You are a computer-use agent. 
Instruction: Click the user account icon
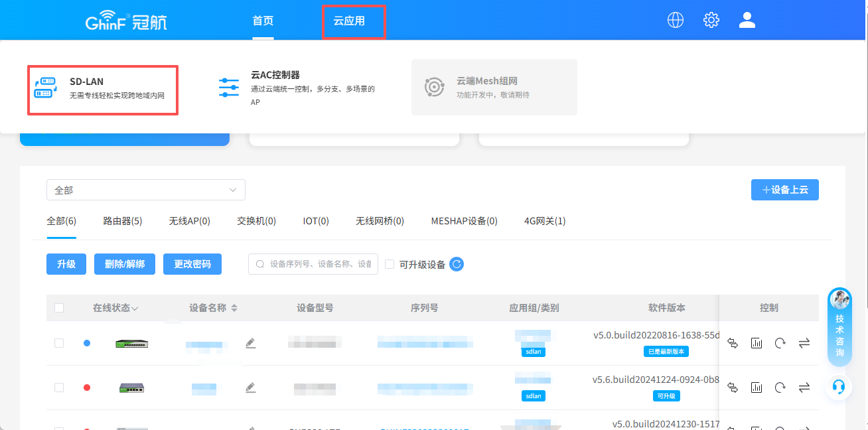(747, 21)
